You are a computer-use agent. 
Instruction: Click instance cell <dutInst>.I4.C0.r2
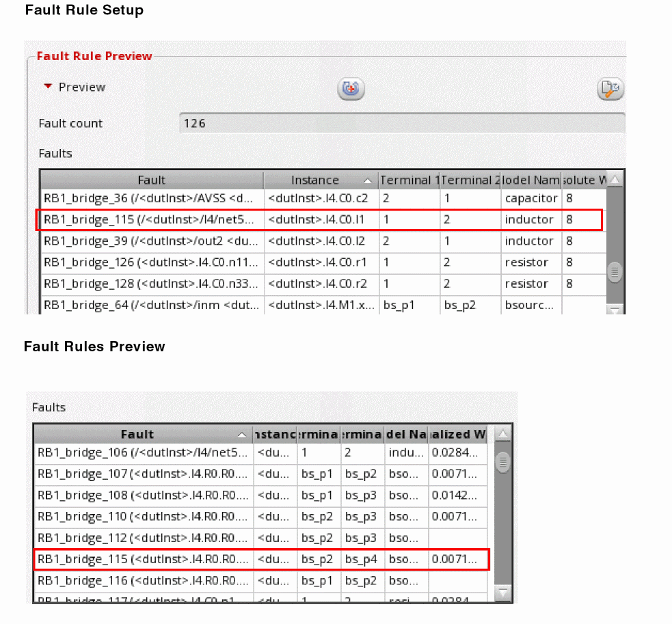coord(321,284)
